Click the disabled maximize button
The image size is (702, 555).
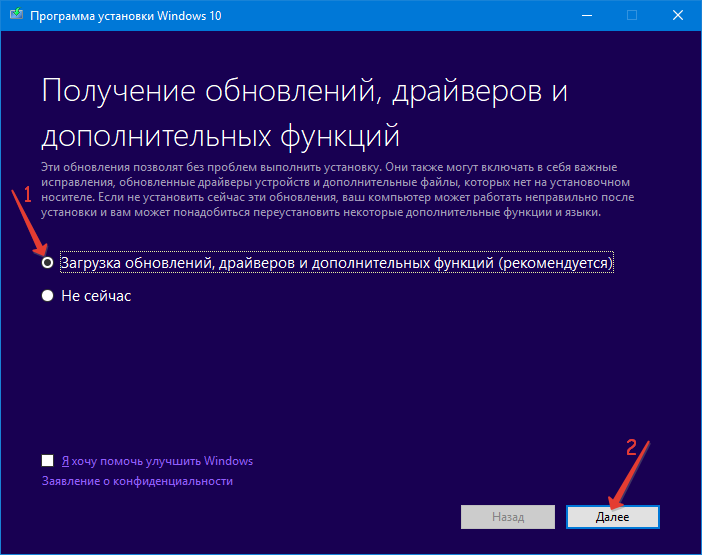[x=632, y=15]
